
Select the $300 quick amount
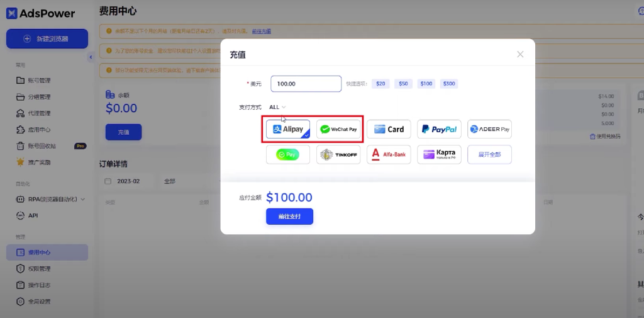(449, 84)
